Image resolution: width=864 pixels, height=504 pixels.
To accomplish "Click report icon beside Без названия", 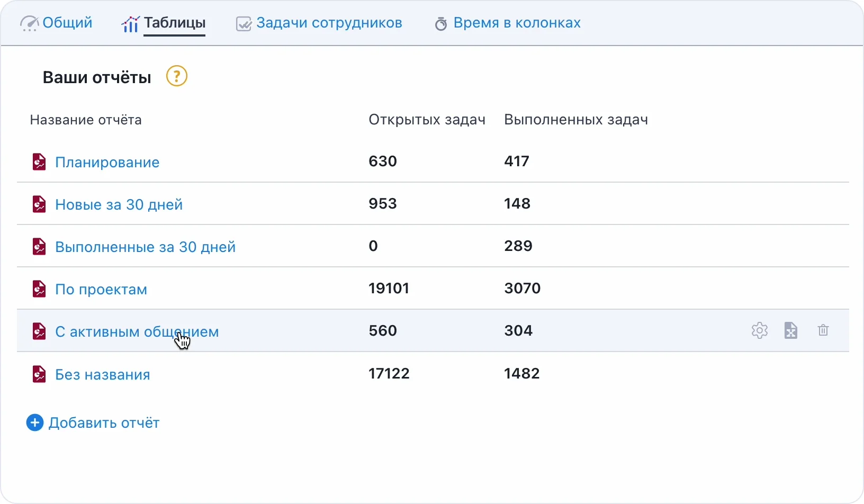I will (x=39, y=374).
